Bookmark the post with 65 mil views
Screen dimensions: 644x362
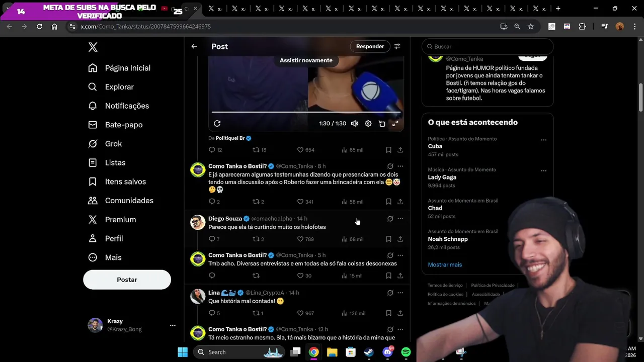tap(388, 150)
